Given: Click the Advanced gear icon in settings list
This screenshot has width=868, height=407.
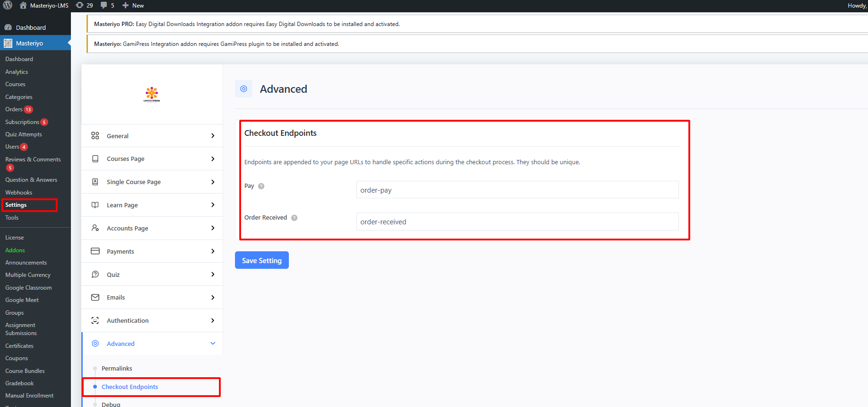Looking at the screenshot, I should (95, 344).
